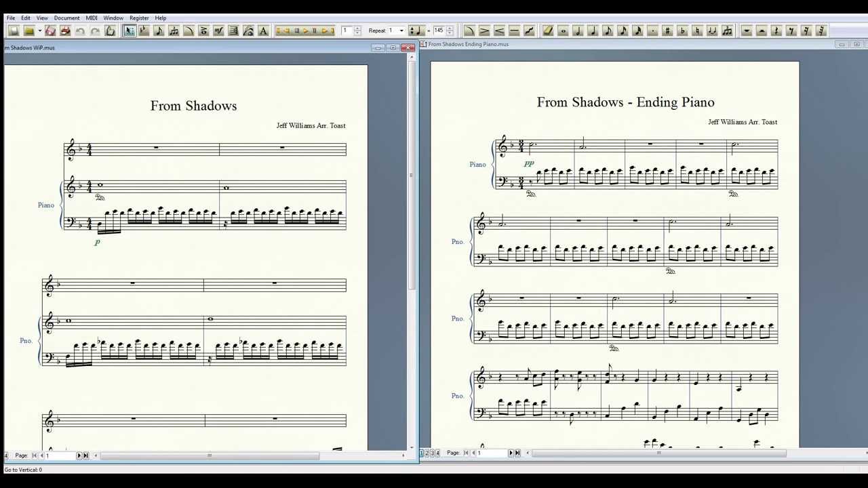
Task: Select the sharp accidental tool
Action: point(667,30)
